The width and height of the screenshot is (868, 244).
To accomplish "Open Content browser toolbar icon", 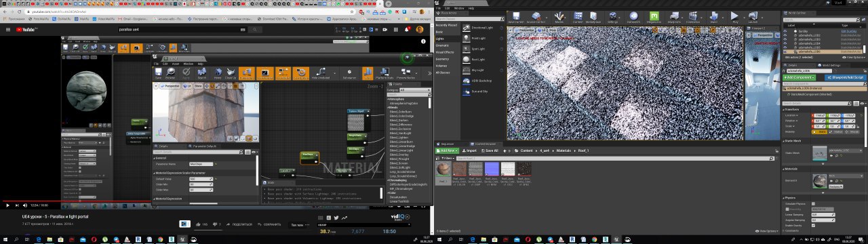I will pos(578,17).
